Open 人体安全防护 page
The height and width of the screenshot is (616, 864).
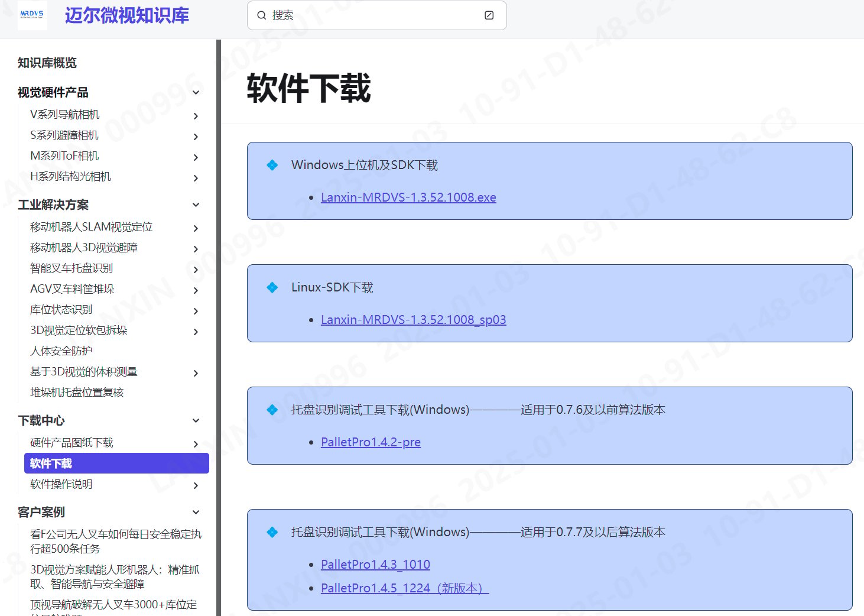(x=61, y=351)
